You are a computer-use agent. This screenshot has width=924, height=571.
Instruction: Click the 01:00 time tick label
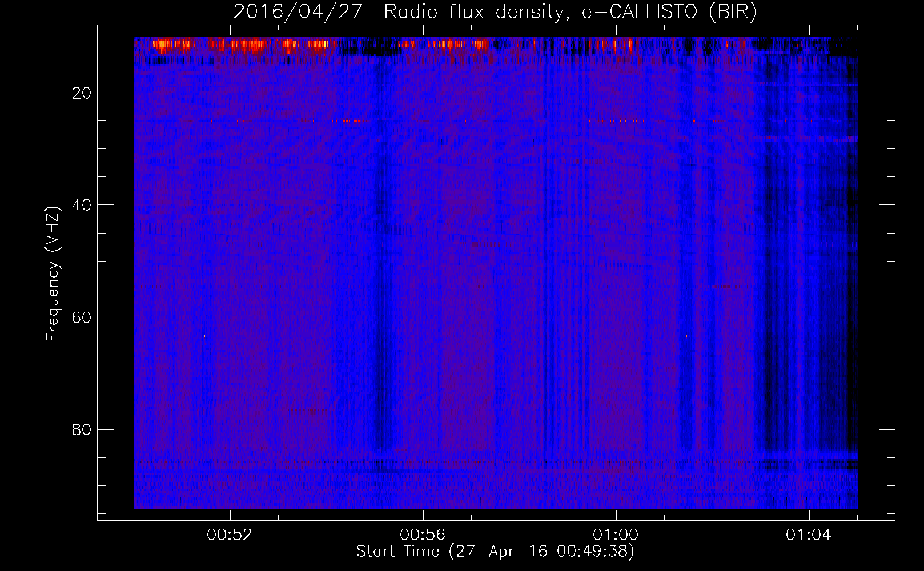616,535
